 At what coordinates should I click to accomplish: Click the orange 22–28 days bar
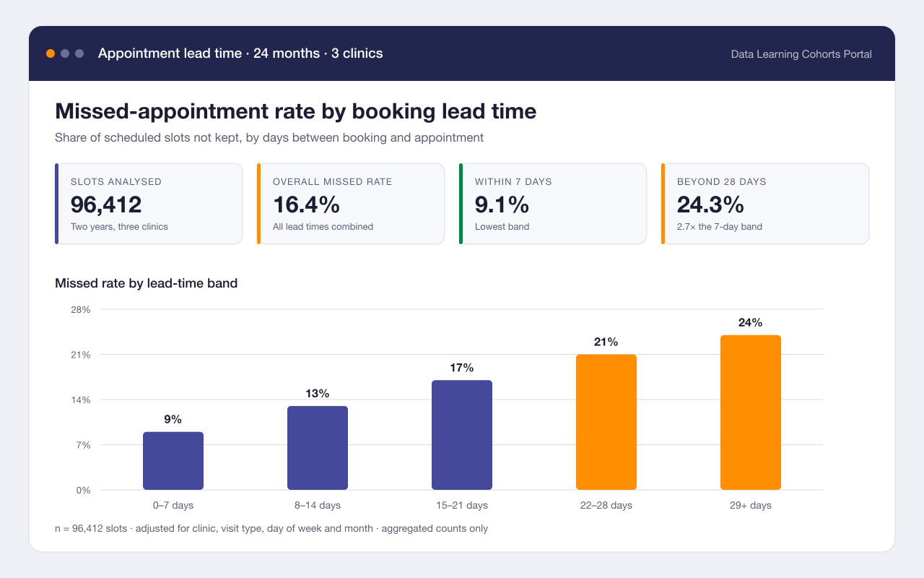click(606, 422)
